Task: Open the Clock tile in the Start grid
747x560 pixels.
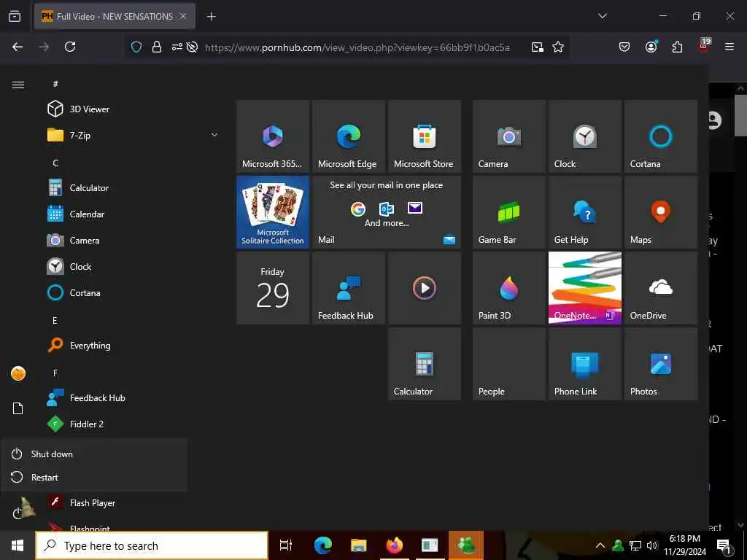Action: pyautogui.click(x=584, y=136)
